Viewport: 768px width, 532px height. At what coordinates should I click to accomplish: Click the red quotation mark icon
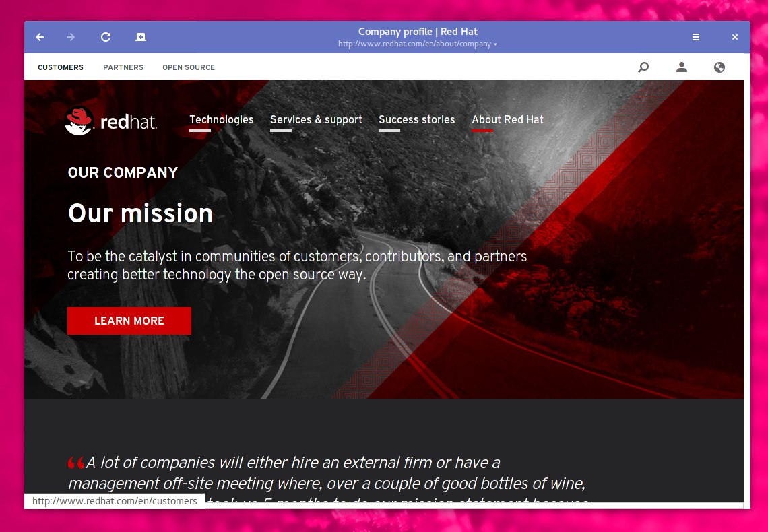coord(76,462)
